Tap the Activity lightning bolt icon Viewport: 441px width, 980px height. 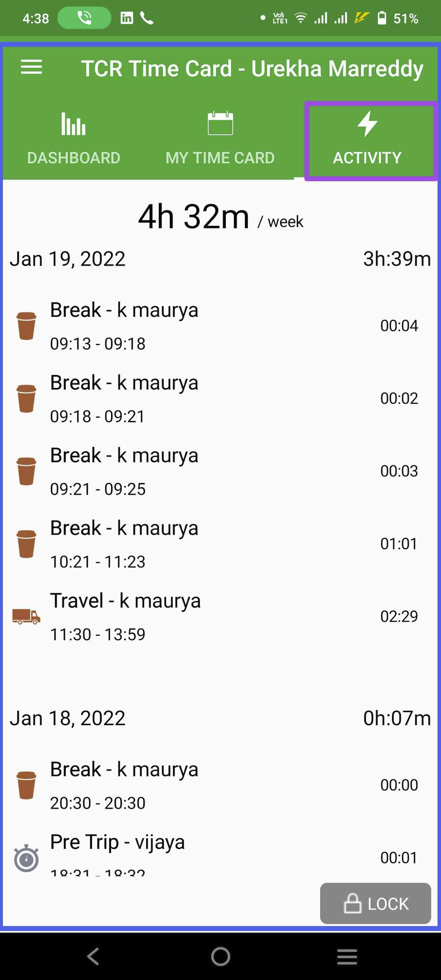367,124
